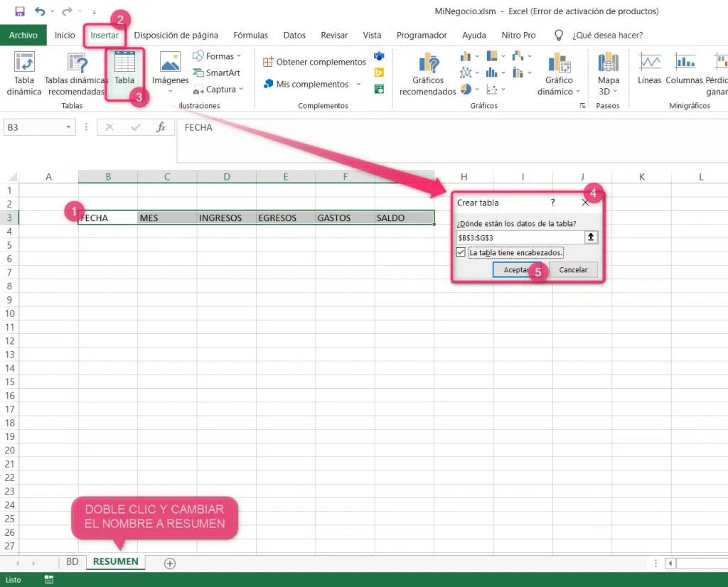This screenshot has width=728, height=587.
Task: Open the Name Box dropdown arrow
Action: 68,126
